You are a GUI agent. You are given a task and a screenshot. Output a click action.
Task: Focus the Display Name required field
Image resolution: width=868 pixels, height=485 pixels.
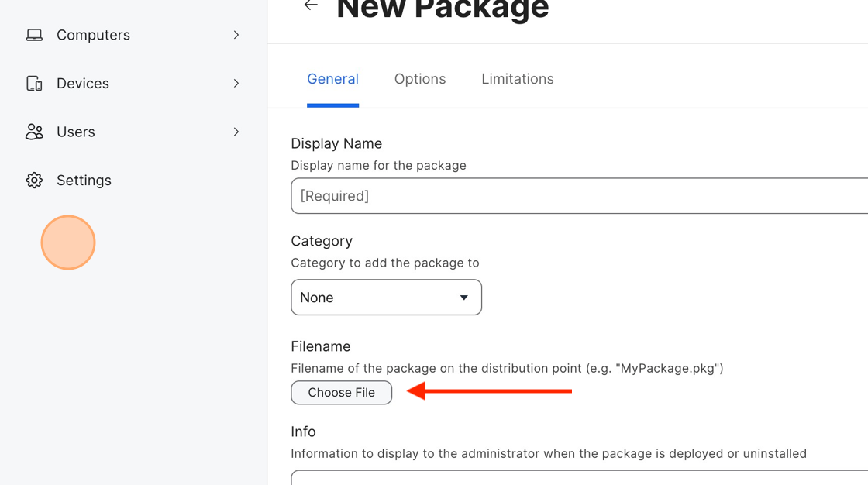tap(579, 195)
